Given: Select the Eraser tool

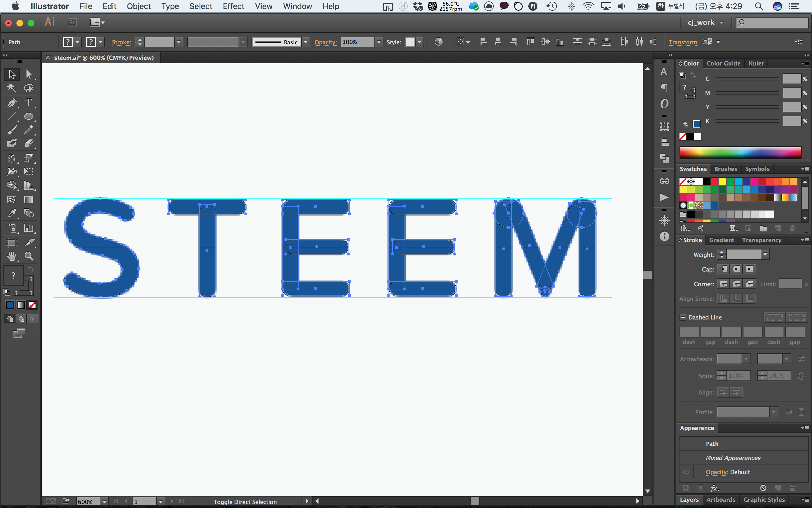Looking at the screenshot, I should coord(29,143).
